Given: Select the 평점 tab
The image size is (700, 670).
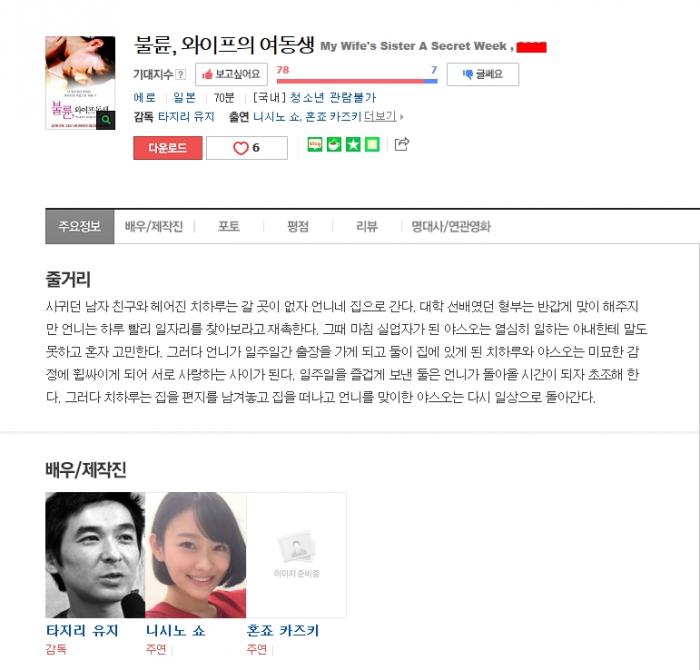Looking at the screenshot, I should point(298,226).
